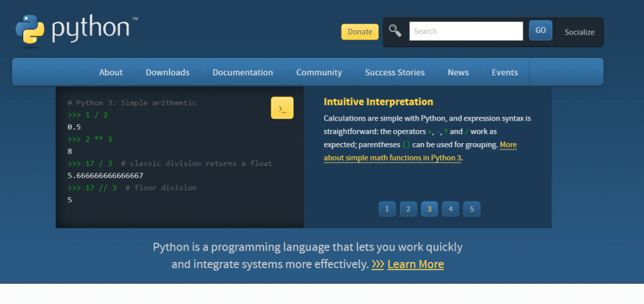Image resolution: width=644 pixels, height=304 pixels.
Task: Select Success Stories in the navigation bar
Action: pyautogui.click(x=394, y=72)
